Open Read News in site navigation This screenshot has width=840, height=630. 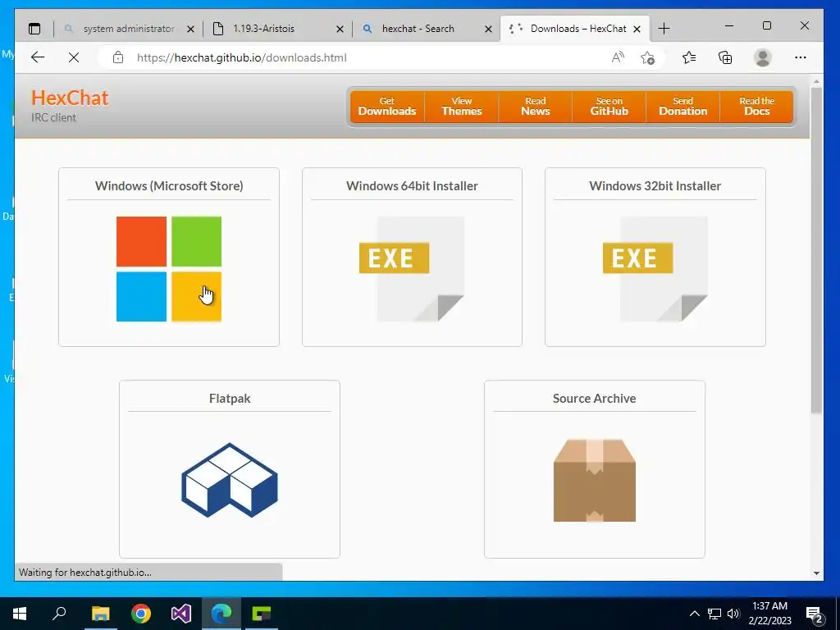pos(535,107)
